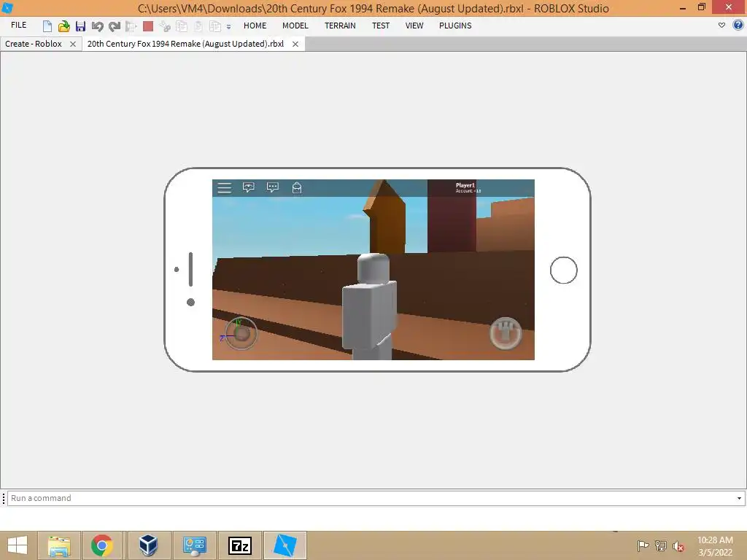747x560 pixels.
Task: Open File Explorer from the taskbar
Action: click(59, 545)
